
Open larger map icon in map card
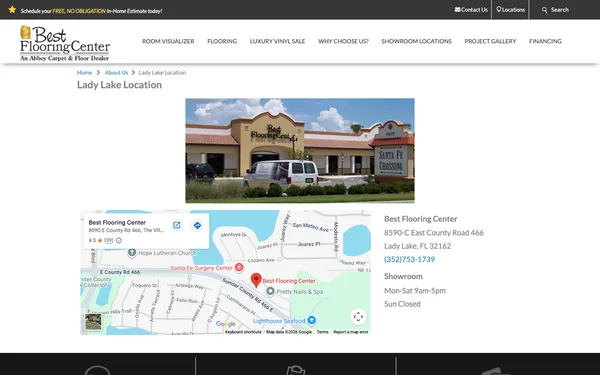(x=176, y=225)
